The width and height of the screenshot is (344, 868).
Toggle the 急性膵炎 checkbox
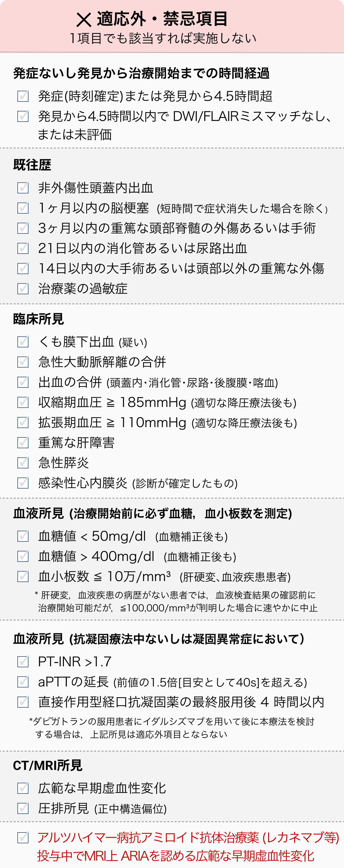[23, 463]
